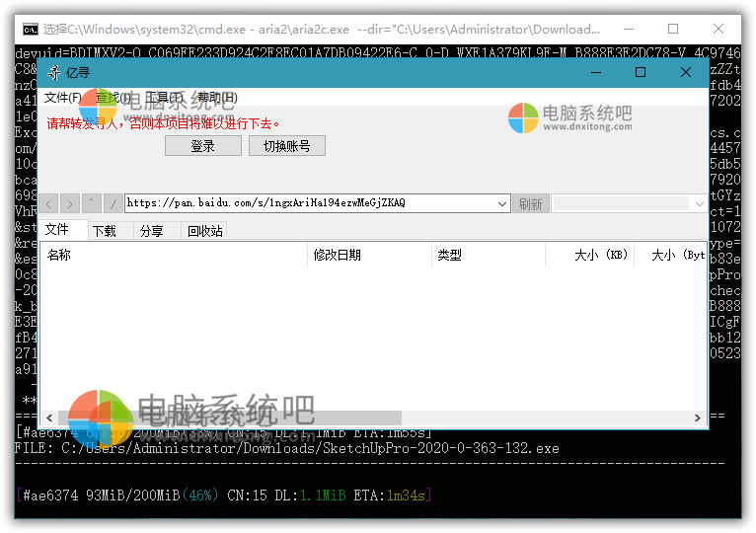The width and height of the screenshot is (756, 533).
Task: Click the 亿寻 app icon in title bar
Action: point(54,73)
